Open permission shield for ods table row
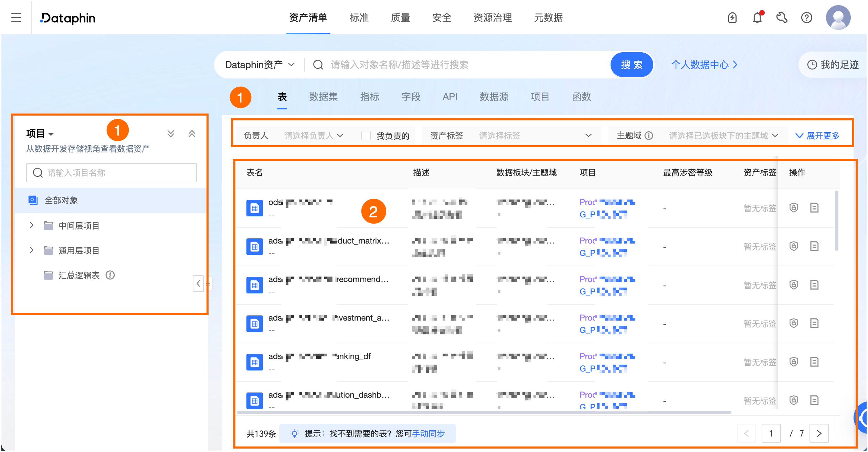Image resolution: width=868 pixels, height=452 pixels. [x=794, y=208]
